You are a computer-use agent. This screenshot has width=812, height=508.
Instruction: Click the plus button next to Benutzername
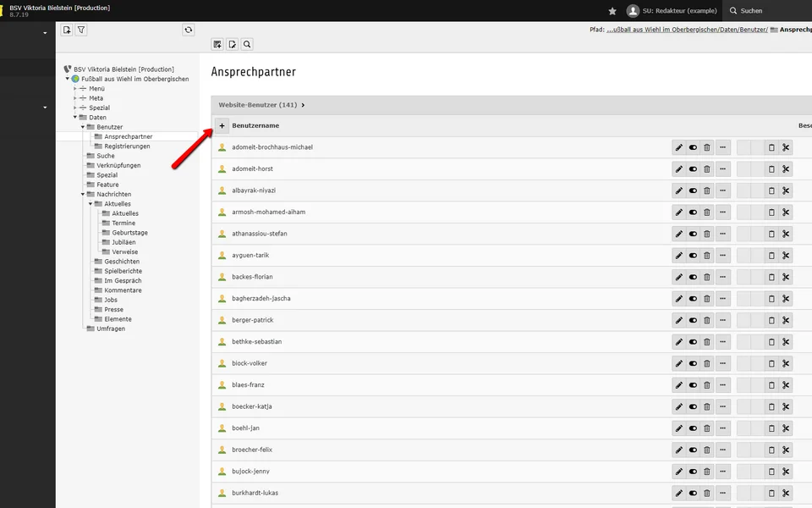(x=222, y=125)
